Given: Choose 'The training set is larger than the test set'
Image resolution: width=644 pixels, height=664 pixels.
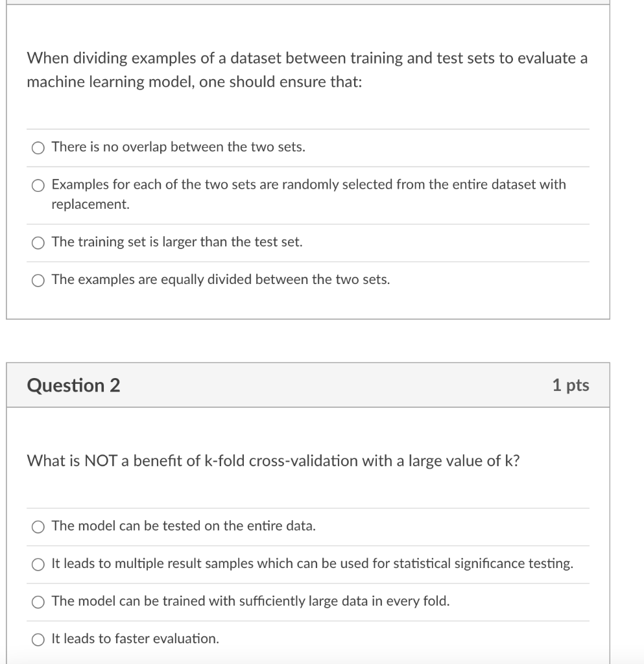Looking at the screenshot, I should pyautogui.click(x=38, y=243).
